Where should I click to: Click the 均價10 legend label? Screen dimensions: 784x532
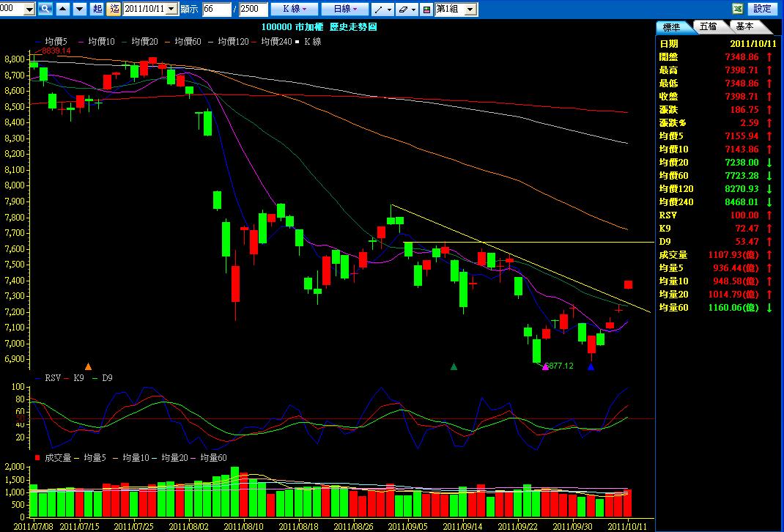click(x=102, y=42)
